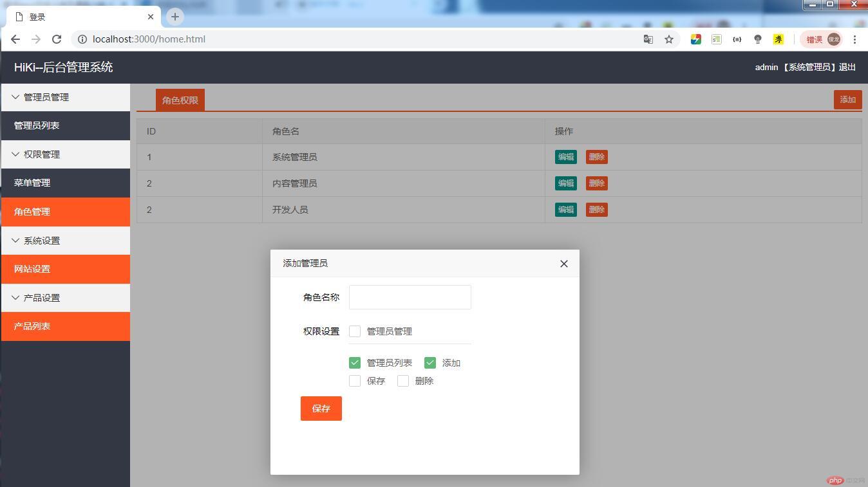Click the 开发人员 role name cell

[404, 210]
